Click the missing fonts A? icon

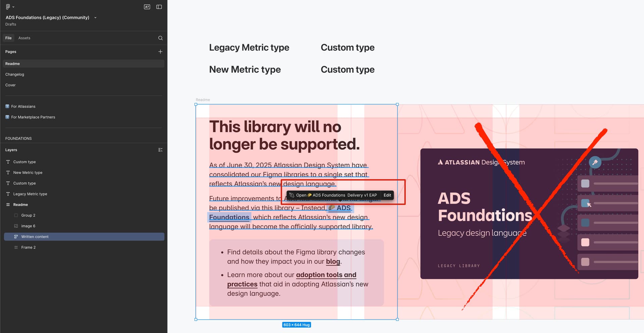(147, 7)
